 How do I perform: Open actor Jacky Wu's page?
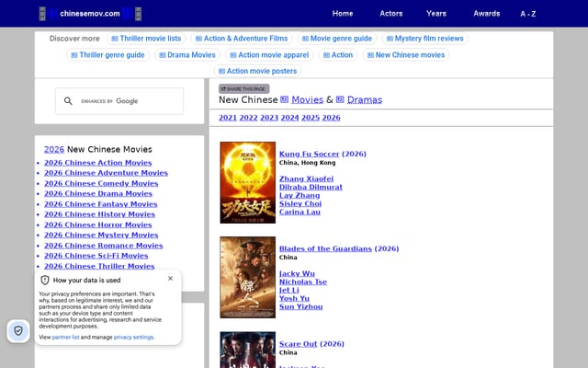tap(297, 274)
